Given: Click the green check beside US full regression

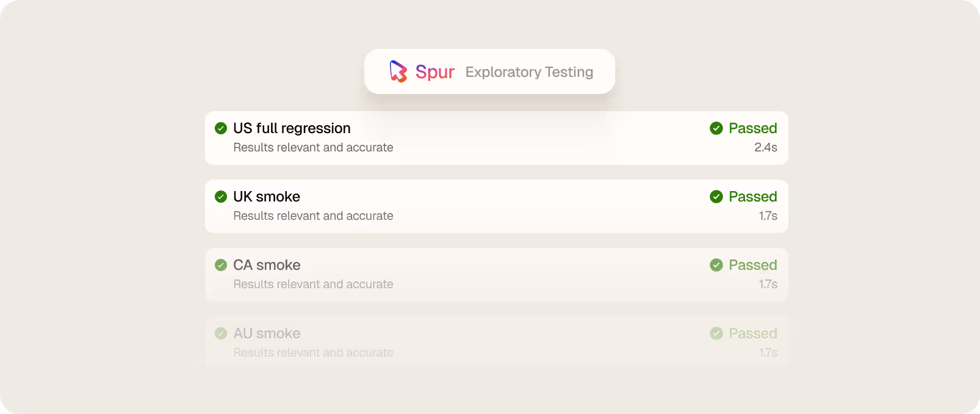Looking at the screenshot, I should click(x=221, y=128).
